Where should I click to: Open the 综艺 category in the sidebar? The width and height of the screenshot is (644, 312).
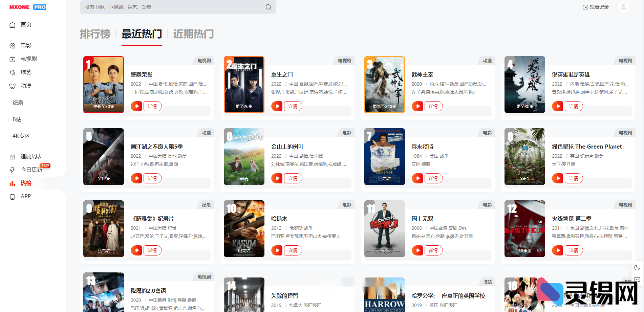click(24, 72)
